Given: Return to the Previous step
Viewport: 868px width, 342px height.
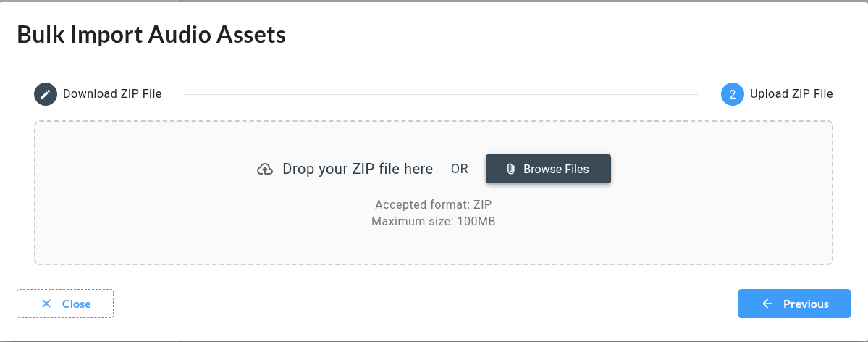Looking at the screenshot, I should pyautogui.click(x=794, y=304).
